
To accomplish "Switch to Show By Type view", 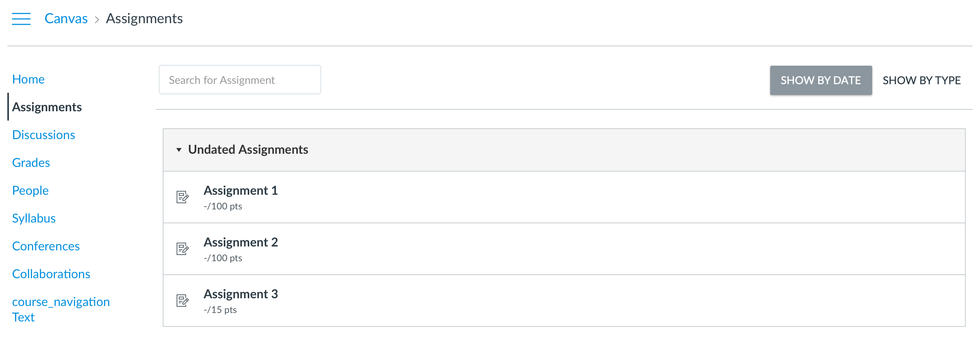I will 922,80.
